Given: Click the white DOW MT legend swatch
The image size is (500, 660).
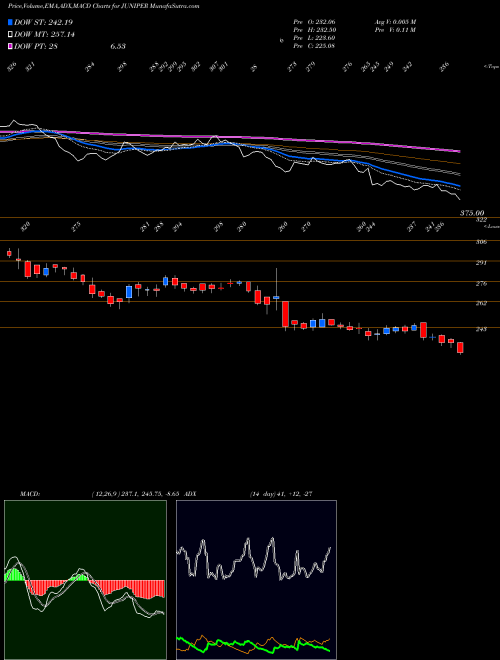Looking at the screenshot, I should click(10, 35).
